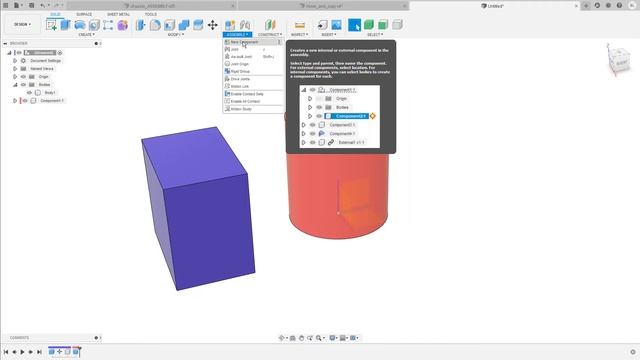
Task: Select the Create Form purple icon
Action: pyautogui.click(x=122, y=25)
